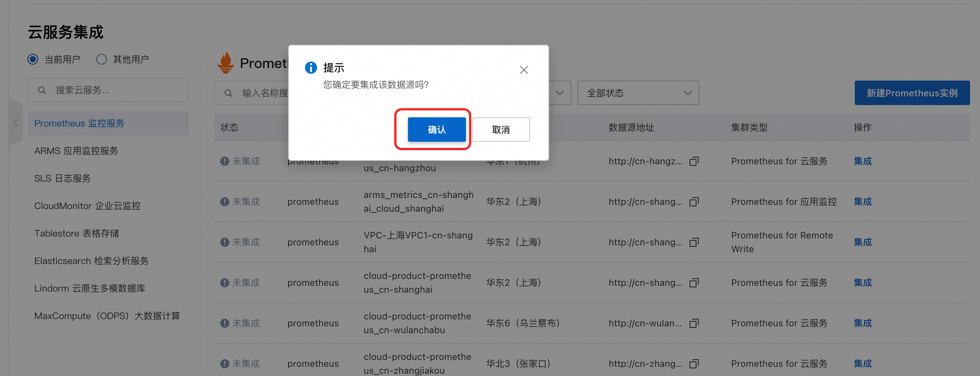This screenshot has height=376, width=980.
Task: Click 未集成 status icon in VPC-上海VPC1 row
Action: pyautogui.click(x=225, y=242)
